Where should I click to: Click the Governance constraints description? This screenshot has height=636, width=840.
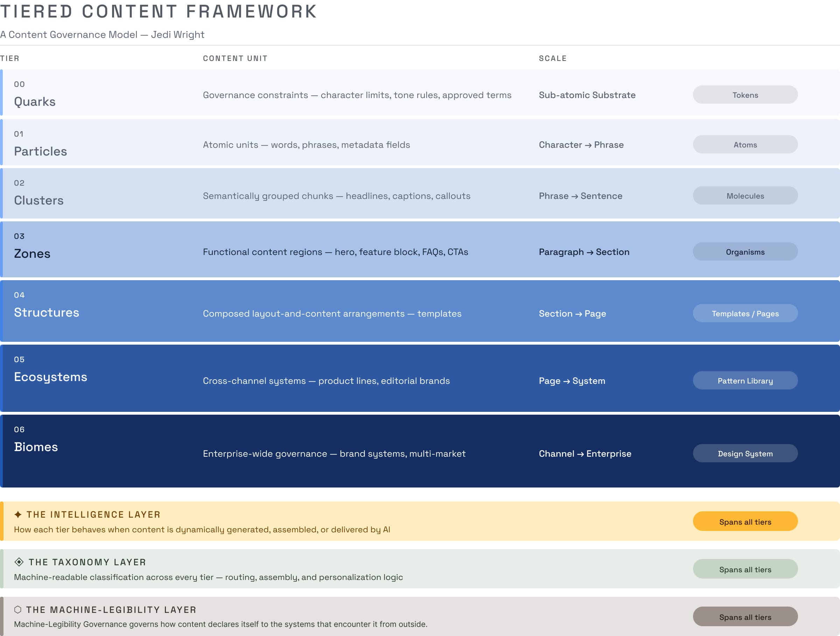point(357,95)
